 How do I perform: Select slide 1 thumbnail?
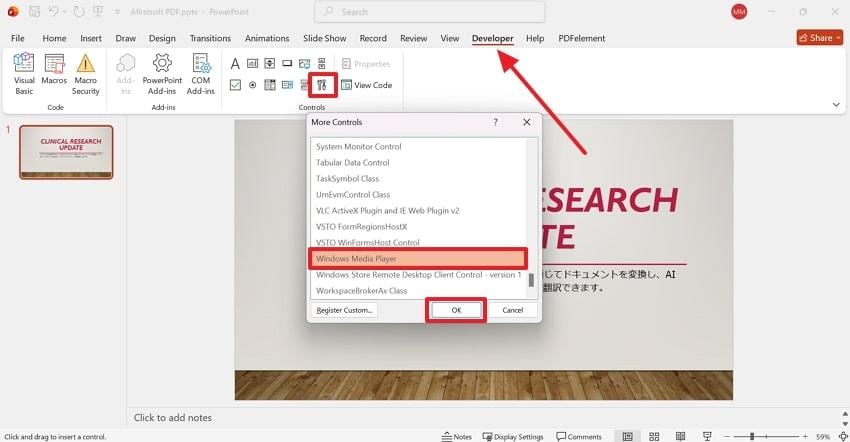tap(66, 152)
